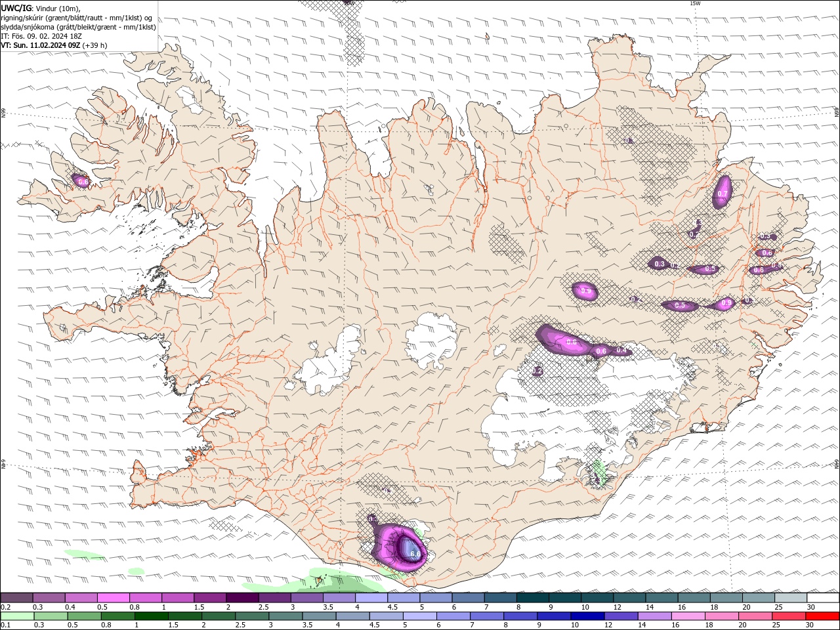Select the dark purple 2 swatch in the snow legend
Screen dimensions: 840x630
[242, 598]
